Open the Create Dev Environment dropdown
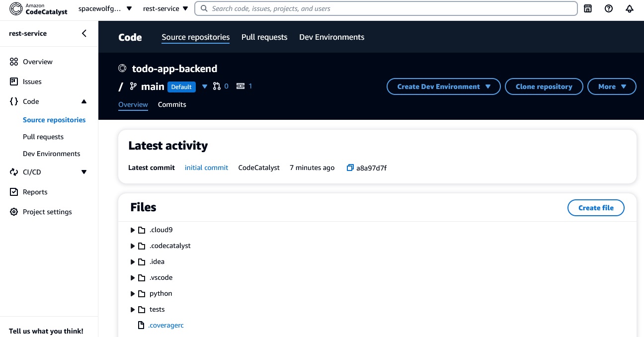Screen dimensions: 644x337 point(444,86)
